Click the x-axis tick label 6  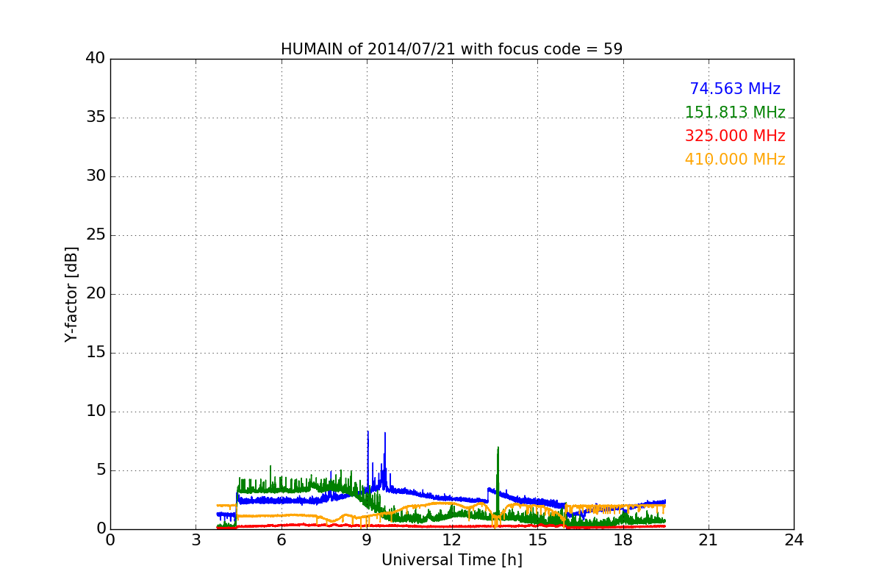coord(281,540)
